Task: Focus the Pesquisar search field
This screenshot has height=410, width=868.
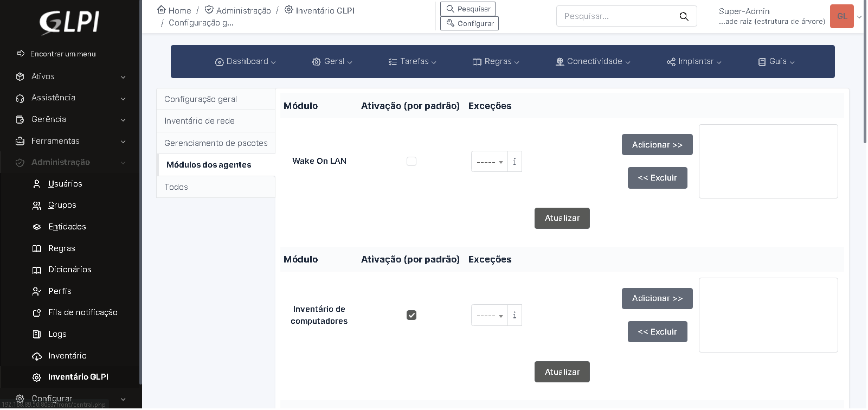Action: point(618,16)
